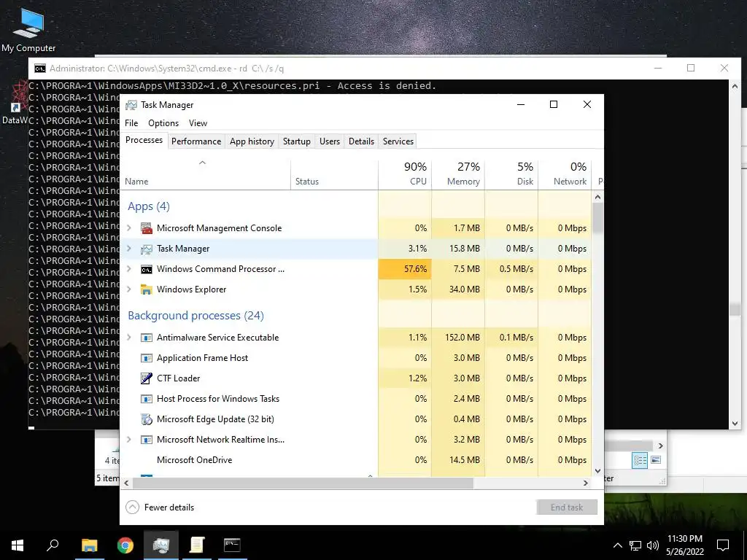Click the End task button
This screenshot has height=560, width=747.
click(566, 507)
